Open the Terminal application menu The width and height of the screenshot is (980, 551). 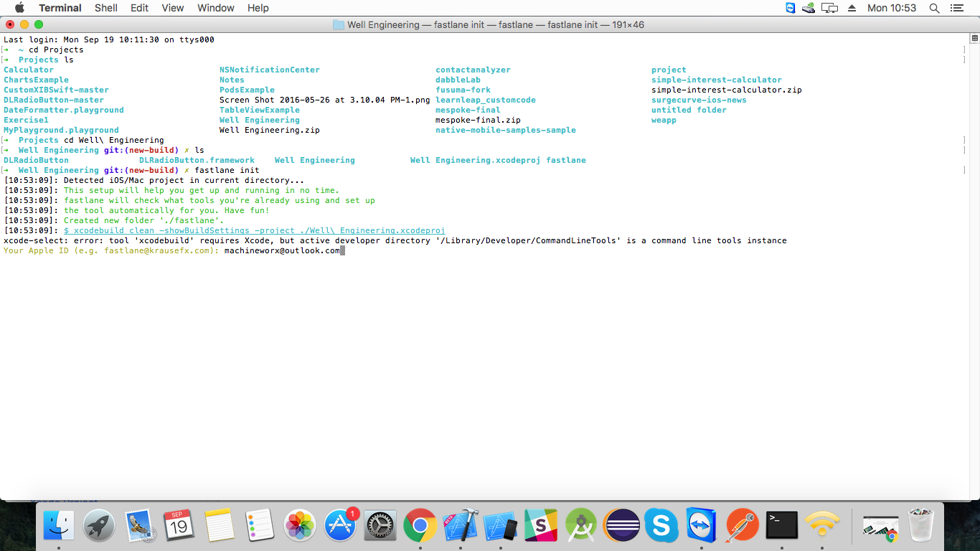click(60, 8)
